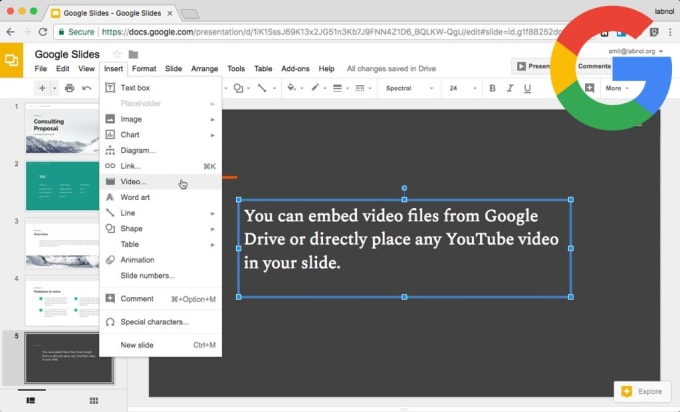The height and width of the screenshot is (412, 680).
Task: Close the Google Slides browser tab
Action: click(x=170, y=13)
